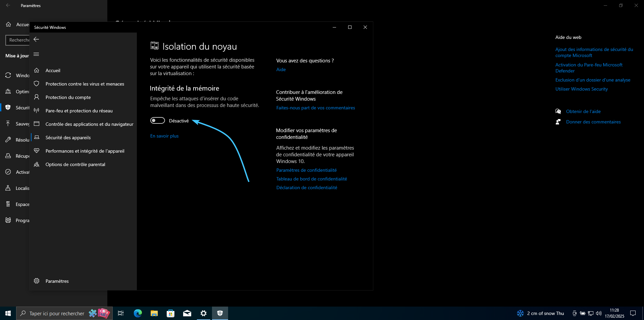Open Microsoft Store from taskbar
Image resolution: width=644 pixels, height=320 pixels.
coord(171,313)
